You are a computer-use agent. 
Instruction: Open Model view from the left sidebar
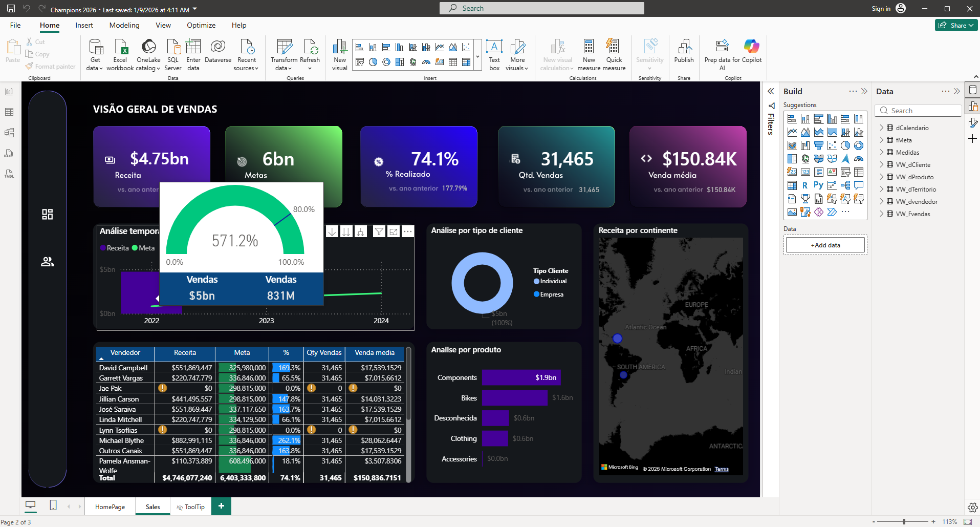coord(9,132)
